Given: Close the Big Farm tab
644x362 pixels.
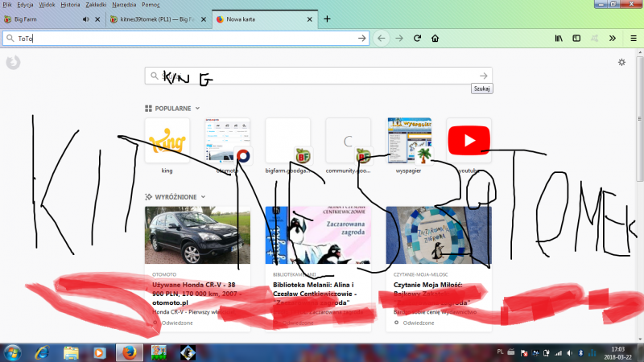Looking at the screenshot, I should click(x=97, y=19).
